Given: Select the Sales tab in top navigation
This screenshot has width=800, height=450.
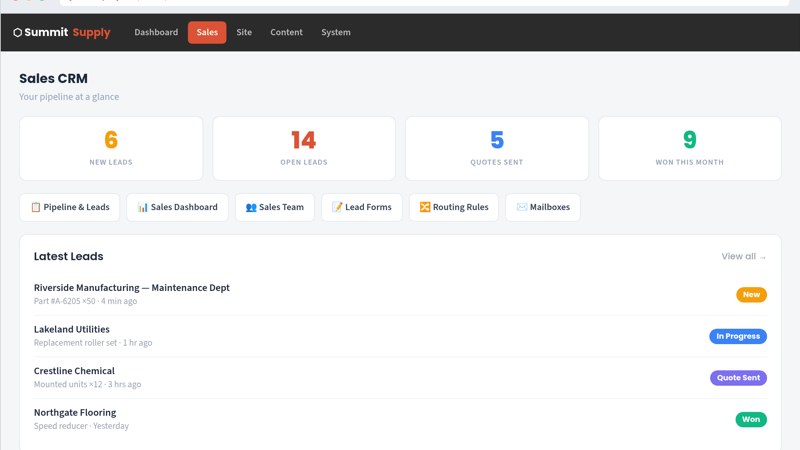Looking at the screenshot, I should 207,32.
